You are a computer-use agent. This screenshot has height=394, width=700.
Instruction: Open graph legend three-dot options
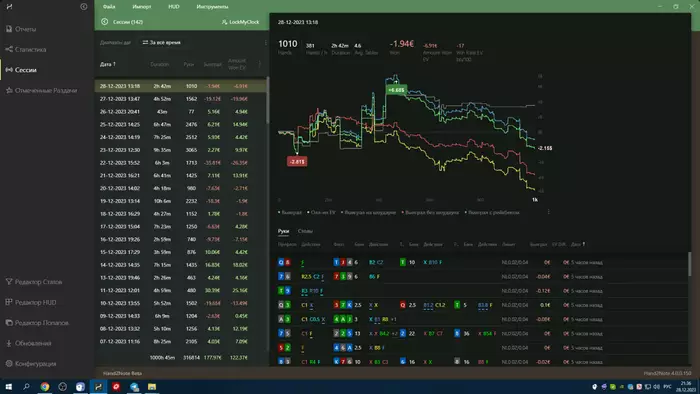click(548, 212)
